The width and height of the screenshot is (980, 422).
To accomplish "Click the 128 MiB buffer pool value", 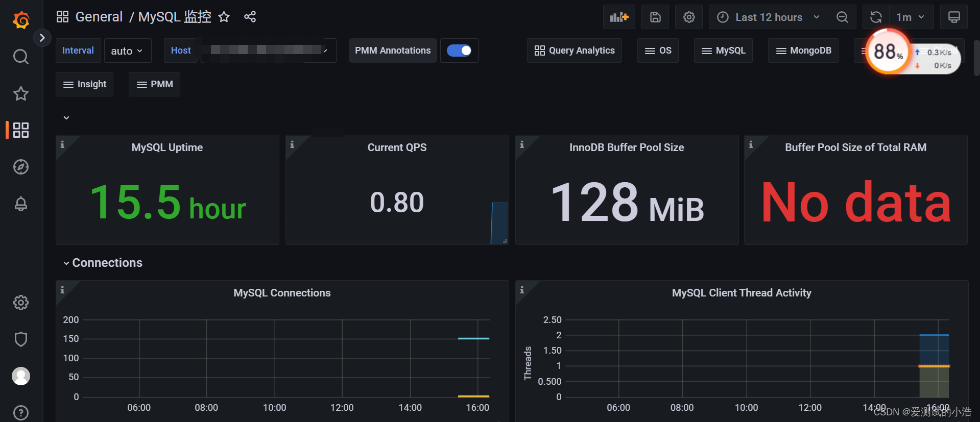I will click(x=627, y=203).
